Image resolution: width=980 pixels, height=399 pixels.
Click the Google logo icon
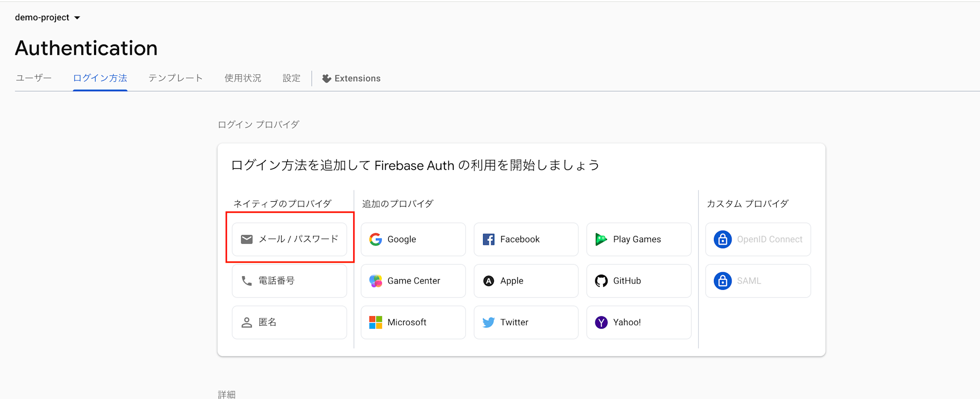(376, 239)
